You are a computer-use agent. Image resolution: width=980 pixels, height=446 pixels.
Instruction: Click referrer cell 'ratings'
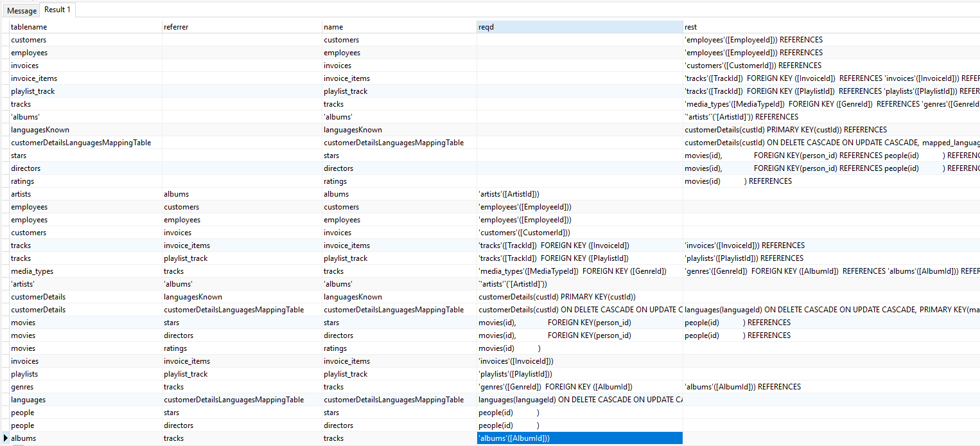[x=241, y=348]
